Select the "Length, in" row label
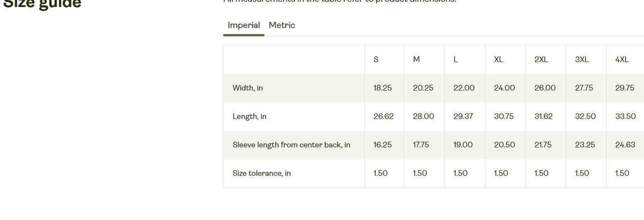 pyautogui.click(x=250, y=117)
